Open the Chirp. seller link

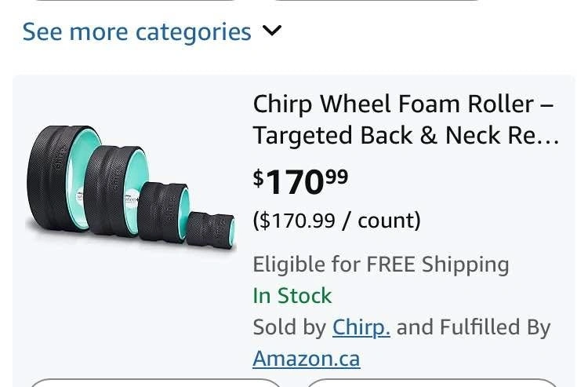coord(361,327)
